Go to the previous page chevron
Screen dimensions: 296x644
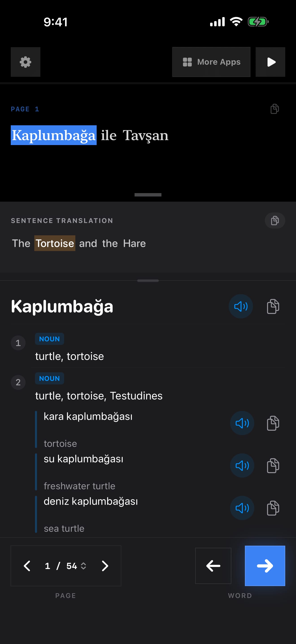coord(27,565)
